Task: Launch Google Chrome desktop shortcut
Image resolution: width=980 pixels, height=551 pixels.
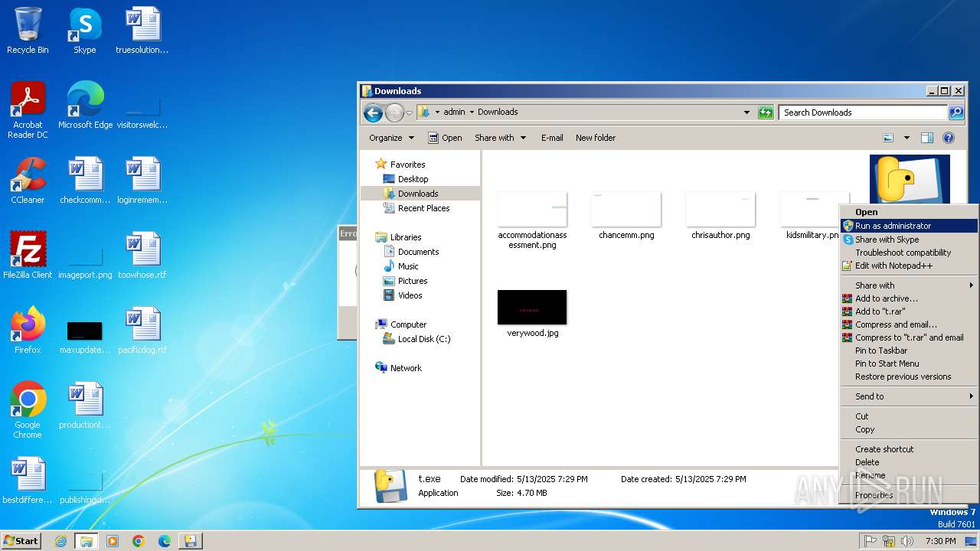Action: pyautogui.click(x=28, y=410)
